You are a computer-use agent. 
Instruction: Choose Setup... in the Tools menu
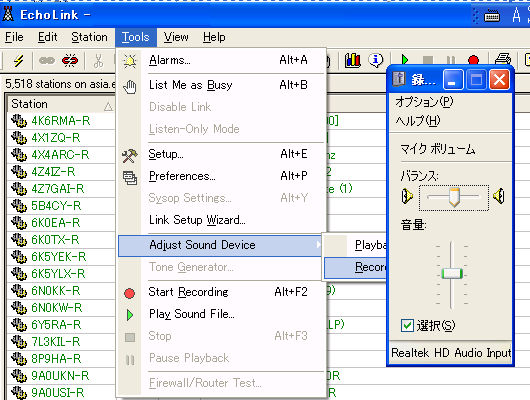[x=221, y=154]
